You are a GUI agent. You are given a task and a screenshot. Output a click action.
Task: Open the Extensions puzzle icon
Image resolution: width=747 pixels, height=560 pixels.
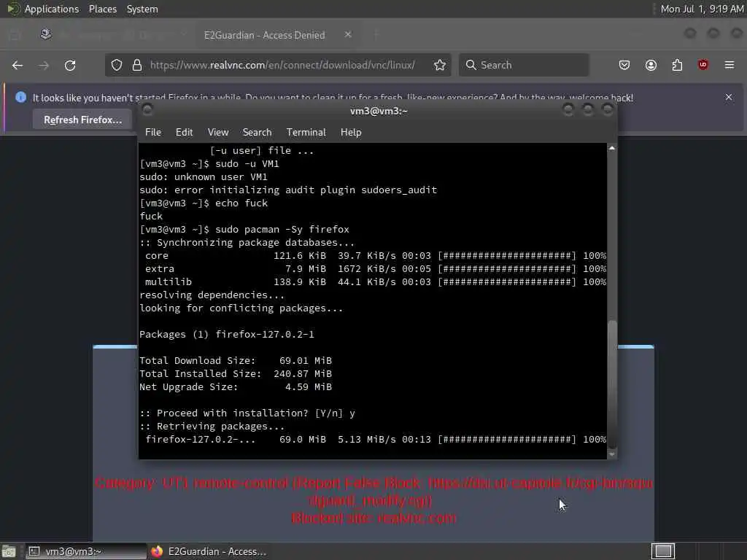677,65
